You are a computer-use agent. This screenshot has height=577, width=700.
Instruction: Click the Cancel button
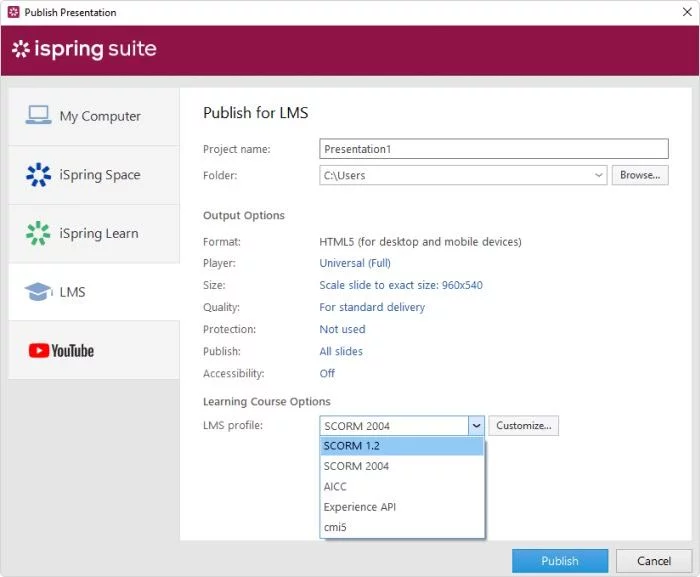654,561
